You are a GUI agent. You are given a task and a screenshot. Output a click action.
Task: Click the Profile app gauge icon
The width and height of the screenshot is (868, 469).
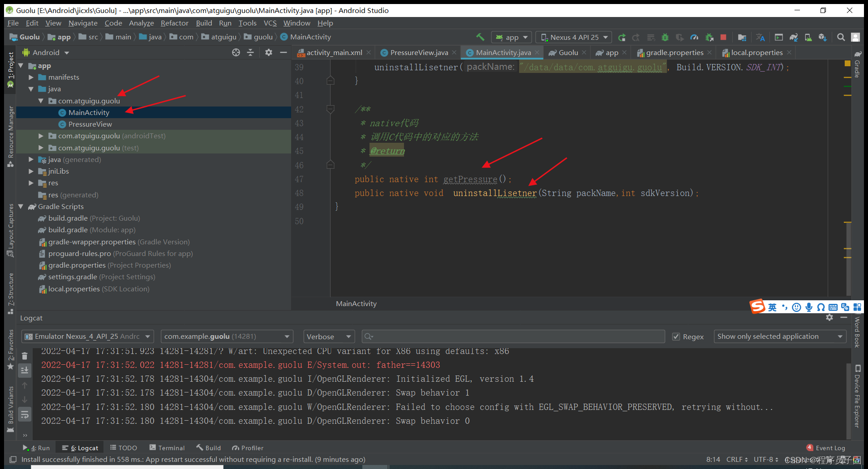(694, 38)
